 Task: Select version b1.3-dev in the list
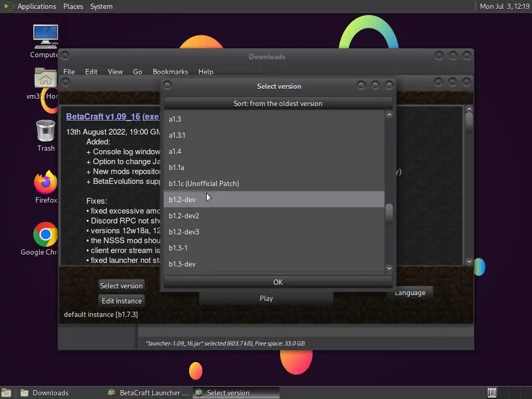point(274,264)
